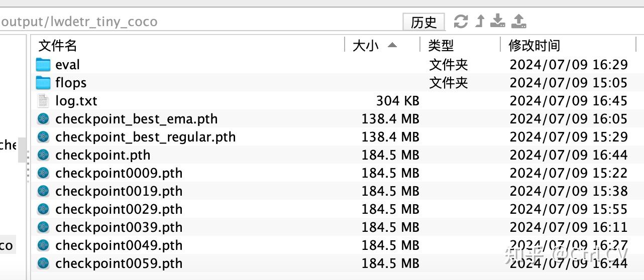Click the left pane splitter handle
Viewport: 644px width, 280px height.
28,164
